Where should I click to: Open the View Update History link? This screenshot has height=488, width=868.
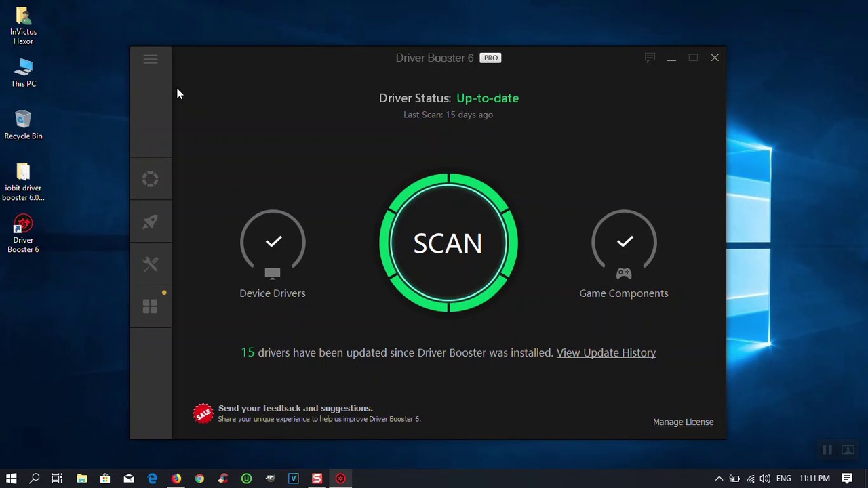606,352
